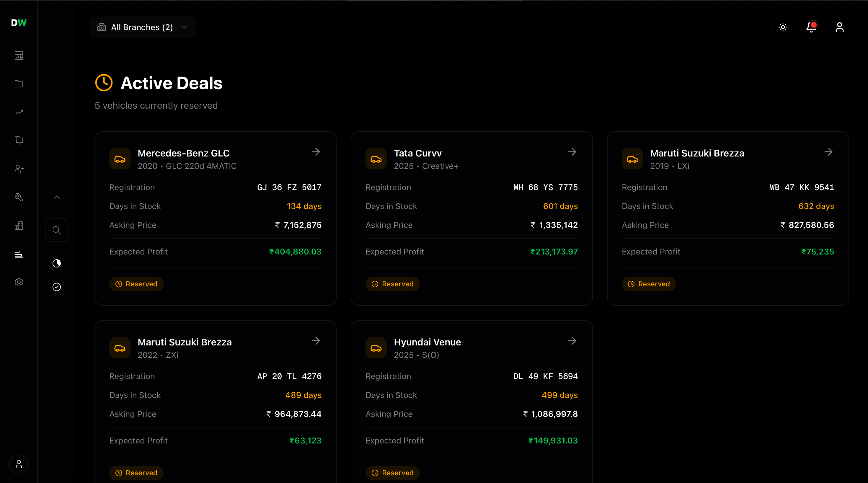Open the dashboard icon in the sidebar
Viewport: 868px width, 483px height.
tap(19, 56)
